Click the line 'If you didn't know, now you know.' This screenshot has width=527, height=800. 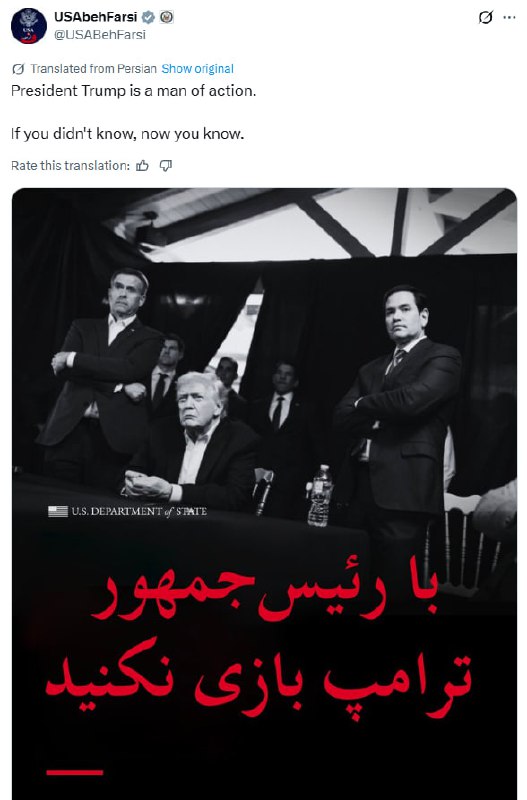pos(128,134)
